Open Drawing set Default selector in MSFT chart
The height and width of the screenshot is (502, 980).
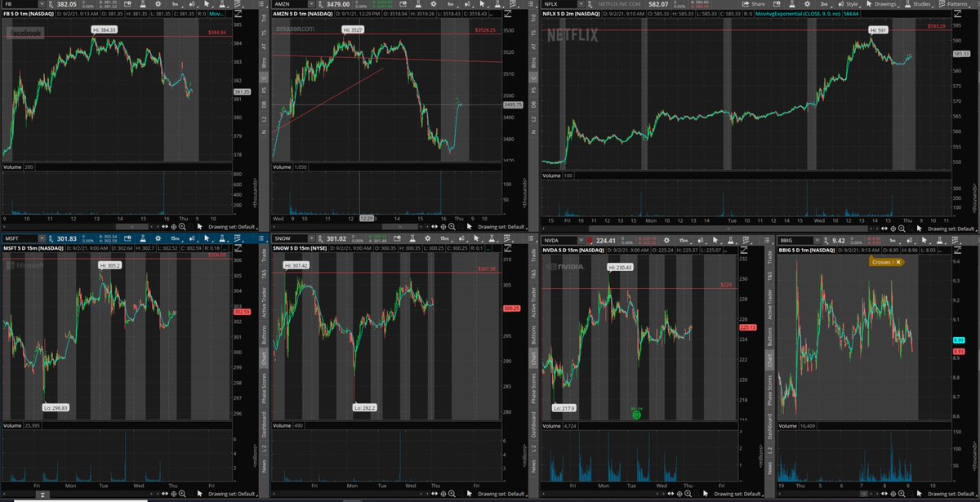pyautogui.click(x=233, y=494)
